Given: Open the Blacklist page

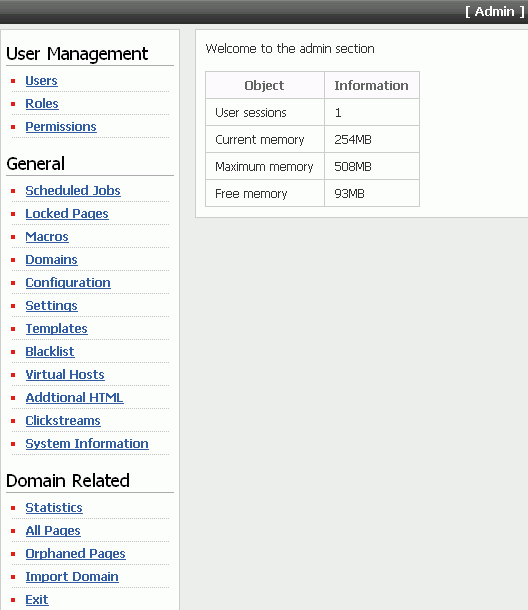Looking at the screenshot, I should pyautogui.click(x=50, y=351).
